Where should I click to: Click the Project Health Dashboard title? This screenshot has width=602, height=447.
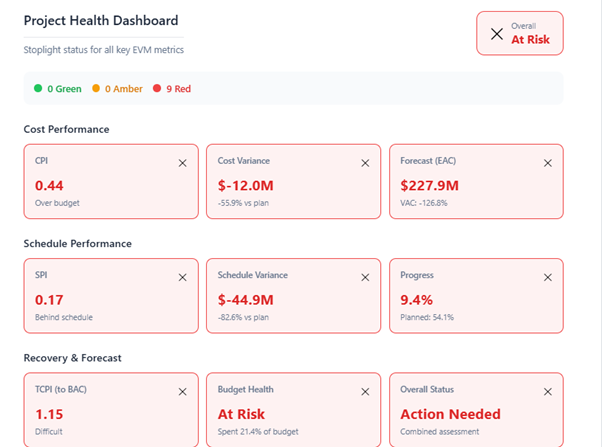(101, 21)
